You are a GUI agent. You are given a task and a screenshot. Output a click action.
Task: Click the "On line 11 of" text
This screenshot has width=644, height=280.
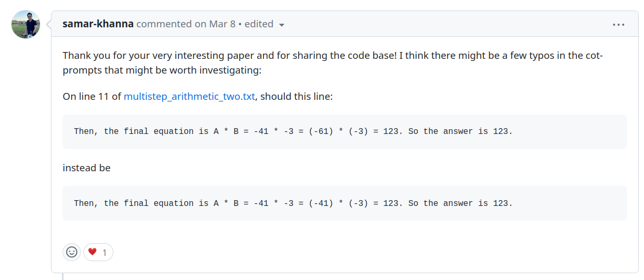click(92, 97)
